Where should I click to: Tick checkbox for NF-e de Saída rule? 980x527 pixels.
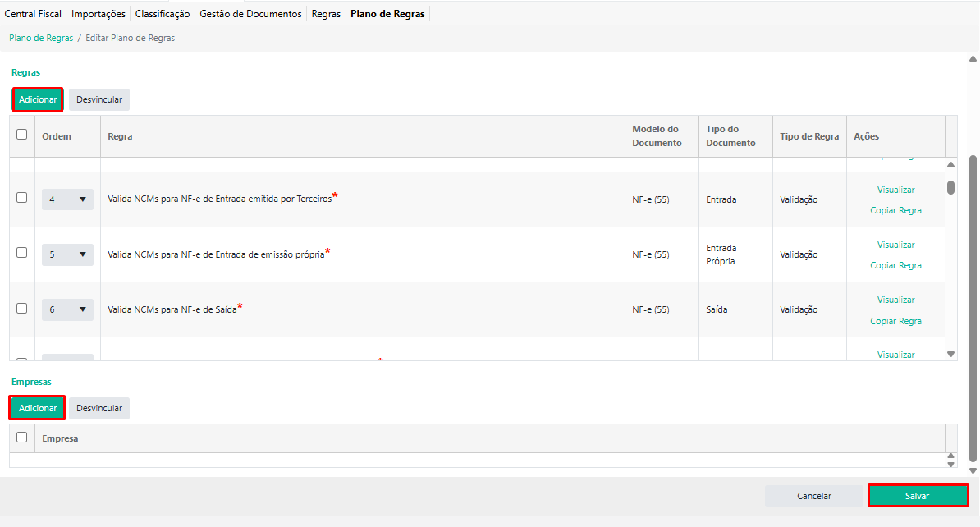pyautogui.click(x=22, y=309)
